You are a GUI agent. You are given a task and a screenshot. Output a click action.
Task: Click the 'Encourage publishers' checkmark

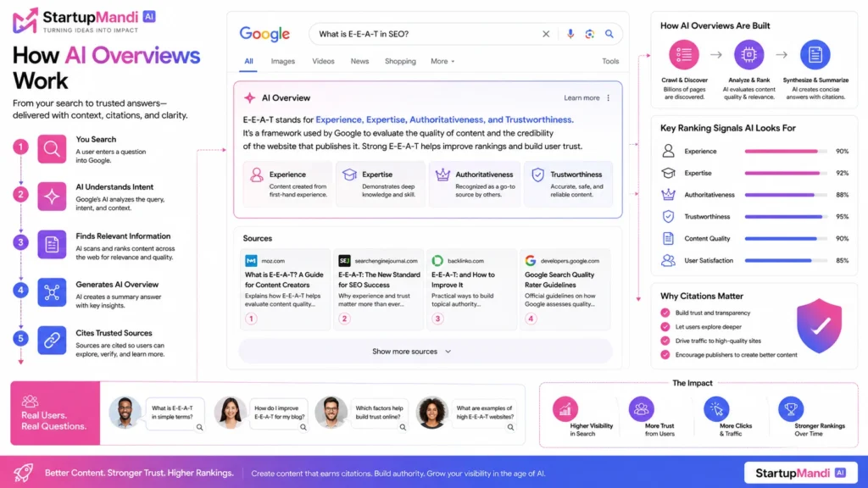point(665,355)
